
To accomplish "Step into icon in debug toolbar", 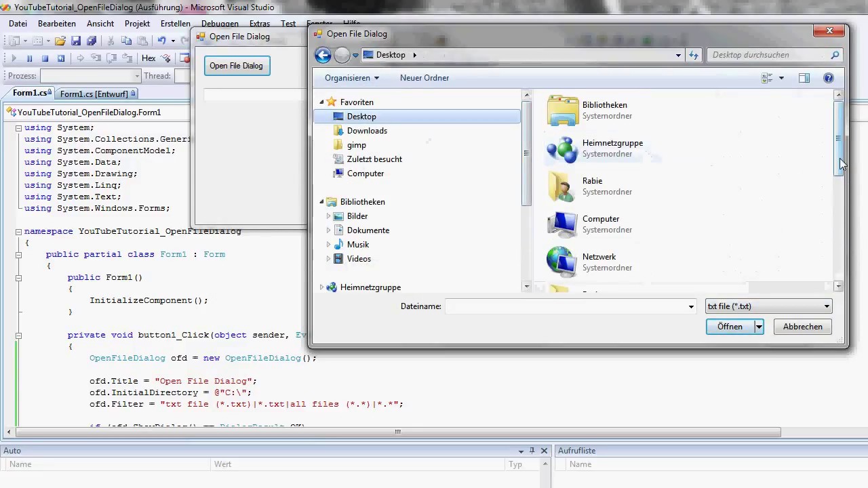I will (x=96, y=58).
